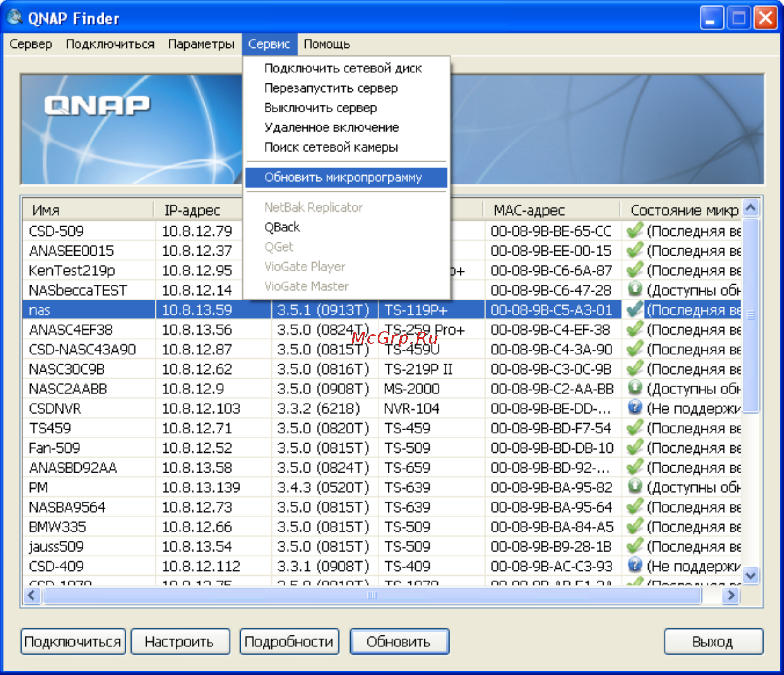Click QNAP Finder title bar app icon
Viewport: 784px width, 675px height.
[x=15, y=18]
